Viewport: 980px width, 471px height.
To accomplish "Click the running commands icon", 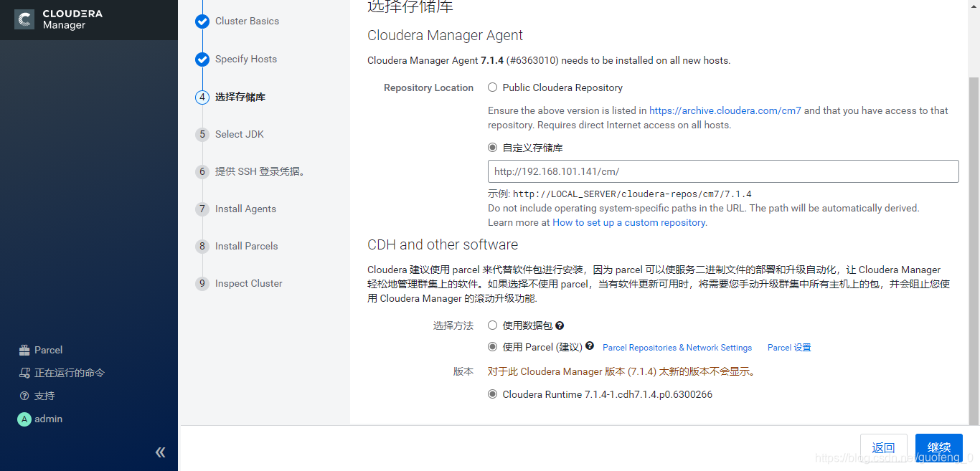I will (x=24, y=373).
